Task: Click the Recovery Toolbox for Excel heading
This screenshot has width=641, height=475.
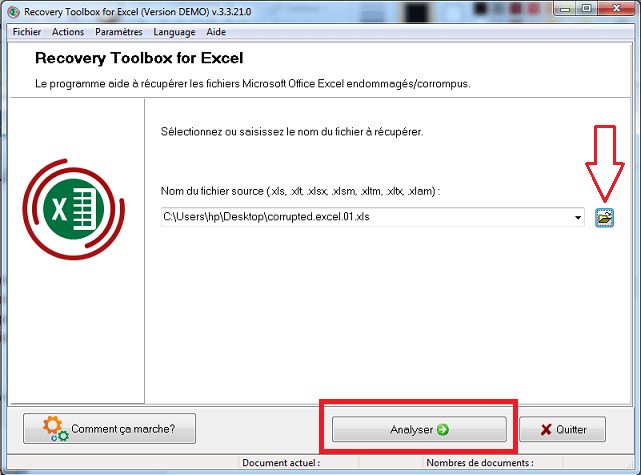Action: click(139, 59)
